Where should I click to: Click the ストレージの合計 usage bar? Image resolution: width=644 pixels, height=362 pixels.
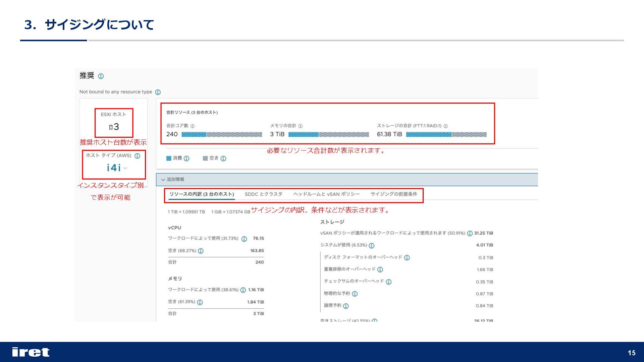(x=446, y=134)
